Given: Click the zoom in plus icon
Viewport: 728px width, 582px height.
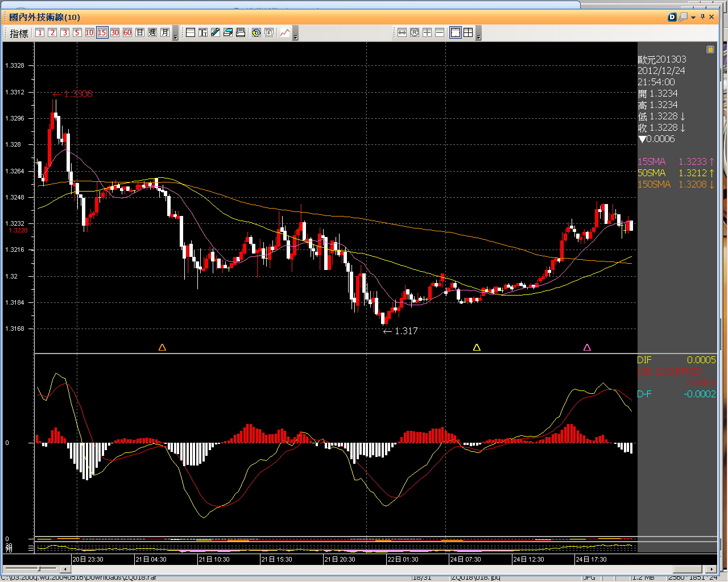Looking at the screenshot, I should click(427, 33).
